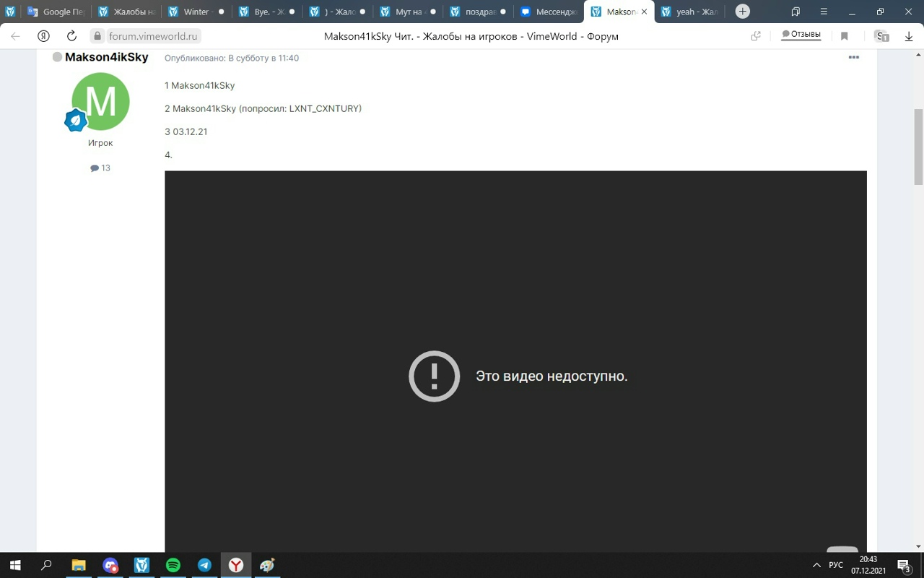Bookmark this page using the bookmark icon
The height and width of the screenshot is (578, 924).
tap(844, 36)
